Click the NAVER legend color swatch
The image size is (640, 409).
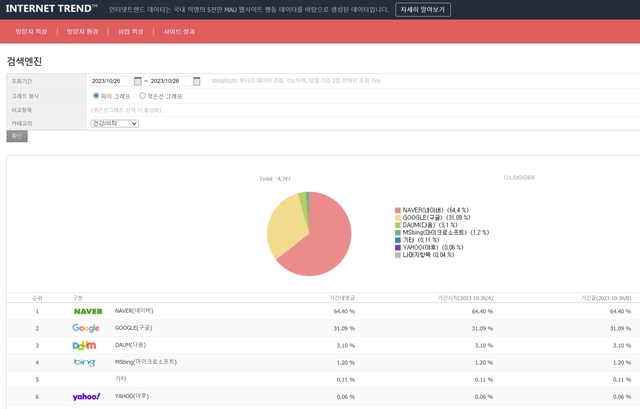(398, 210)
